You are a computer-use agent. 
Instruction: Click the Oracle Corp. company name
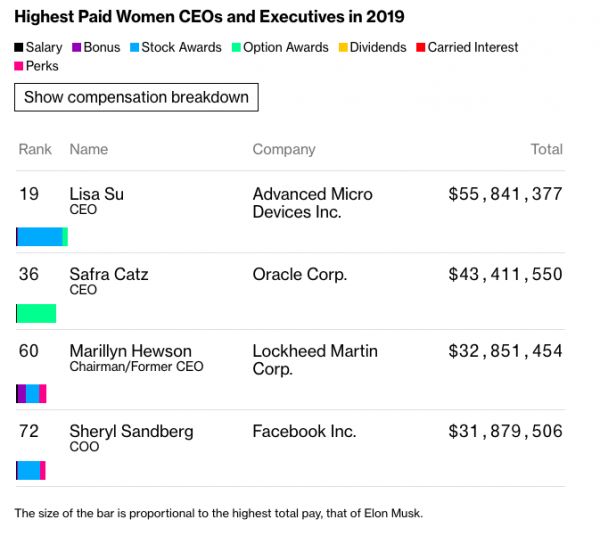tap(300, 274)
